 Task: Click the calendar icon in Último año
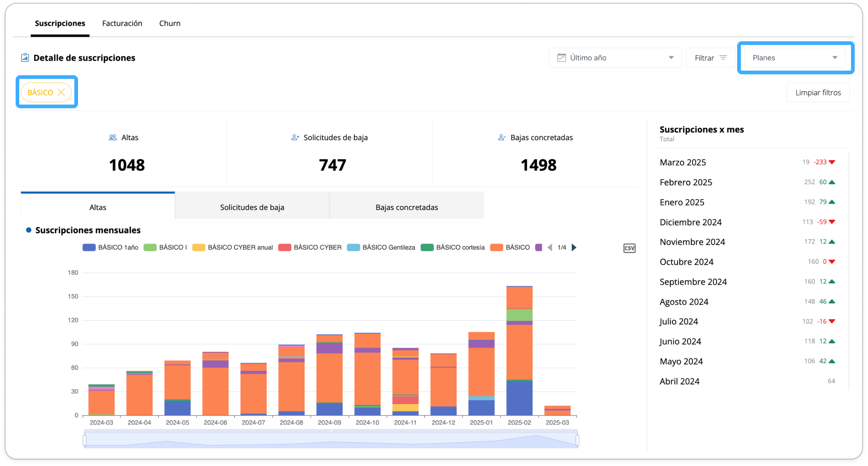point(561,58)
